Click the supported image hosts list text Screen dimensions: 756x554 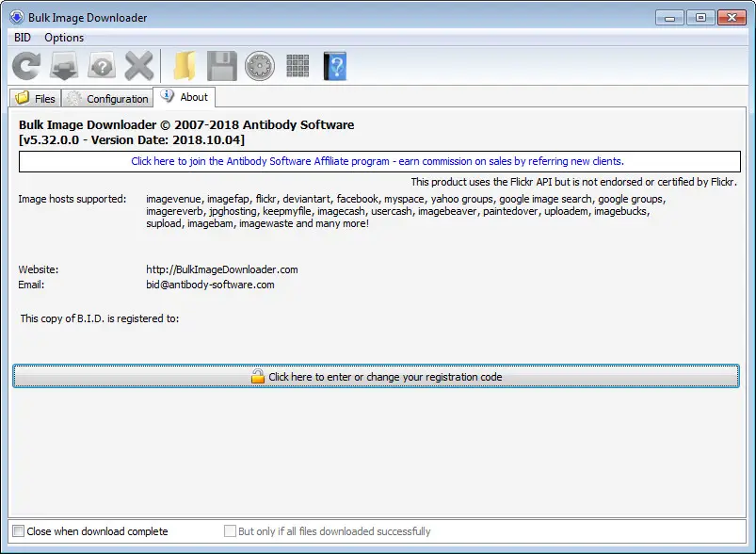click(x=406, y=211)
